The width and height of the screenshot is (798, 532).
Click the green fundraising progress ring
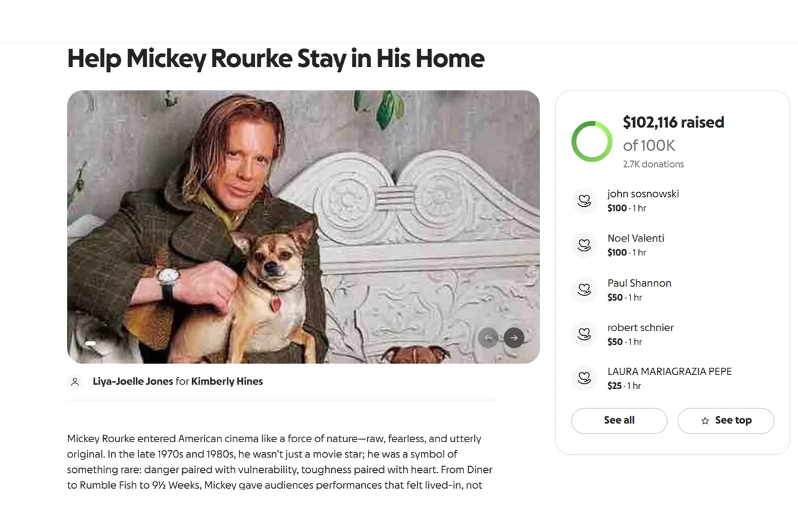tap(591, 142)
